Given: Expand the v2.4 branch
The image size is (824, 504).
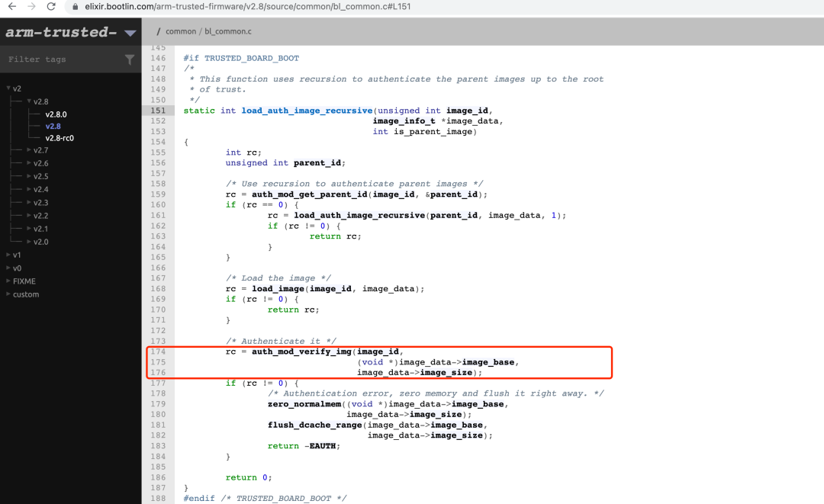Looking at the screenshot, I should point(30,189).
